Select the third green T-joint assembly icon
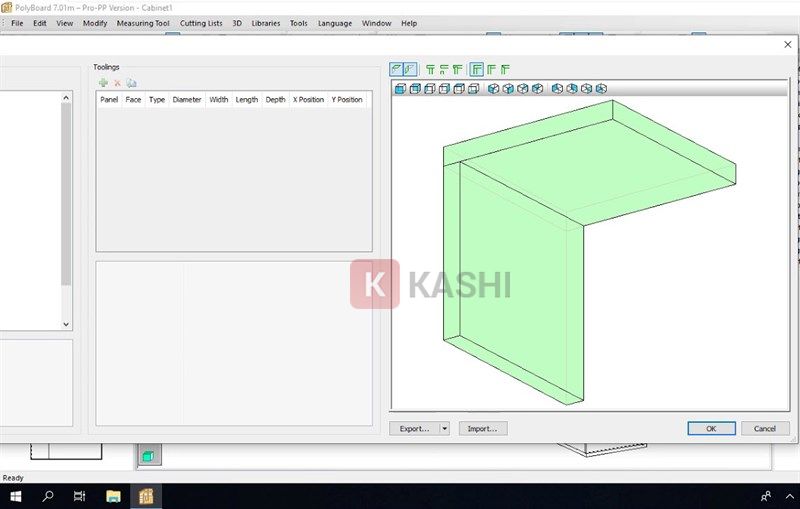 pyautogui.click(x=458, y=69)
